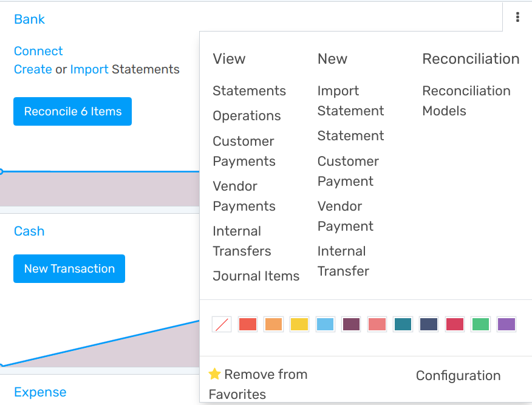Click the Connect link
Image resolution: width=532 pixels, height=405 pixels.
pos(38,51)
